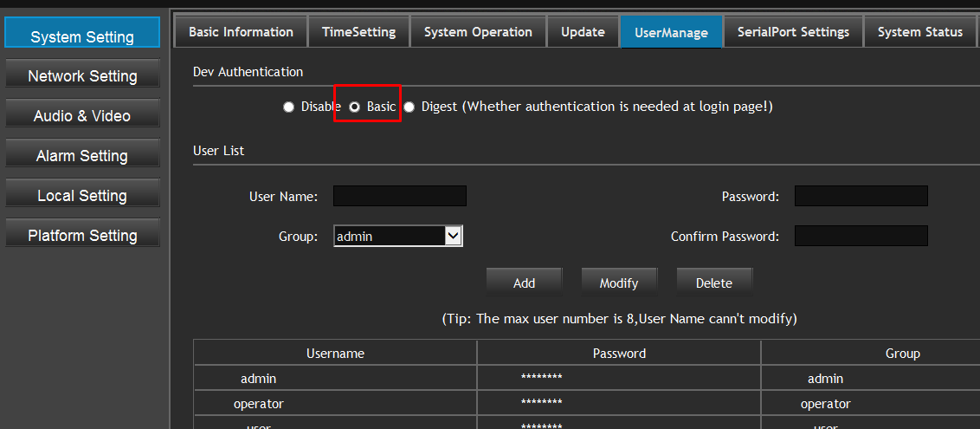Select the Disable authentication radio button
The height and width of the screenshot is (429, 980).
(x=289, y=107)
